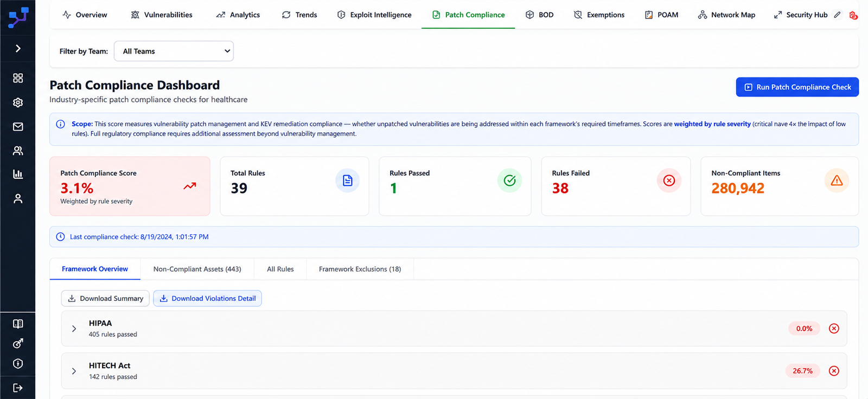Open the settings gear icon in the sidebar

tap(18, 102)
